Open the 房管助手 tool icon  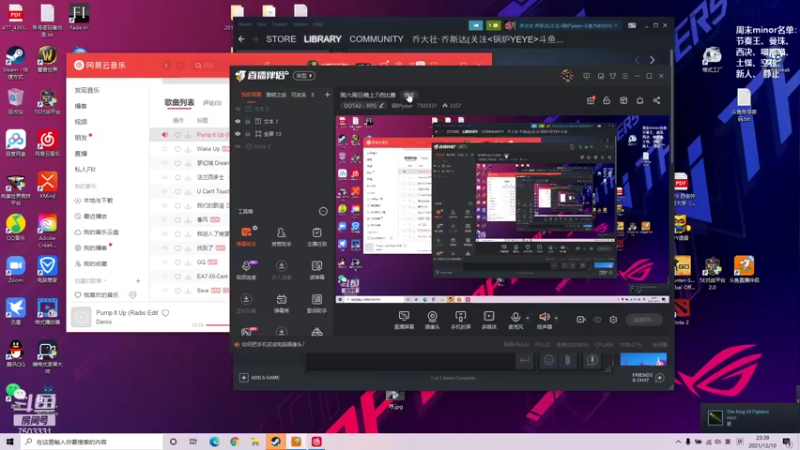[x=281, y=236]
